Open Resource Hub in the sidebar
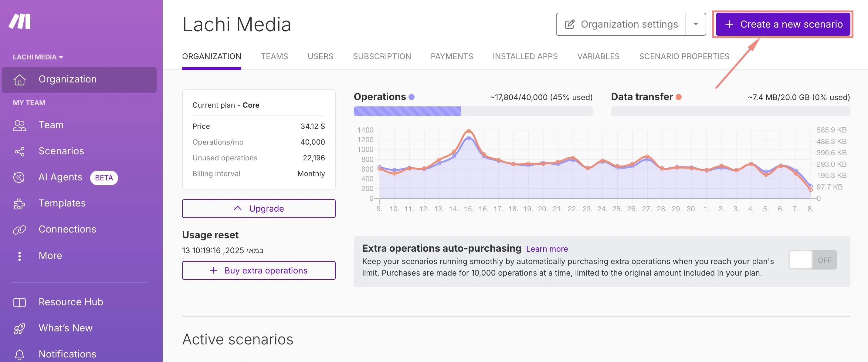The width and height of the screenshot is (868, 362). pos(79,302)
